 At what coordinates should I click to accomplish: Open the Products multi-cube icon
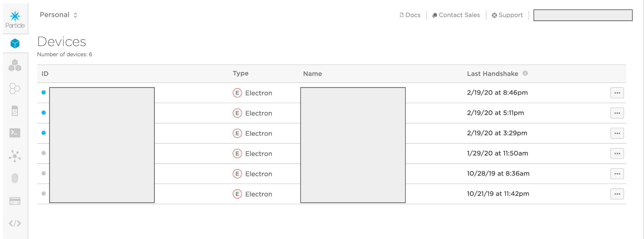pos(15,65)
